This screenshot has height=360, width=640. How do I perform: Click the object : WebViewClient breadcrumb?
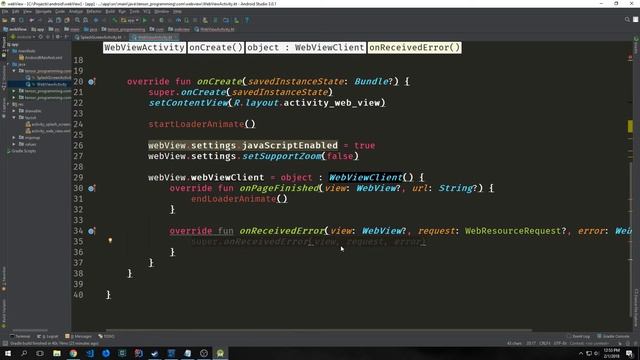click(x=306, y=47)
